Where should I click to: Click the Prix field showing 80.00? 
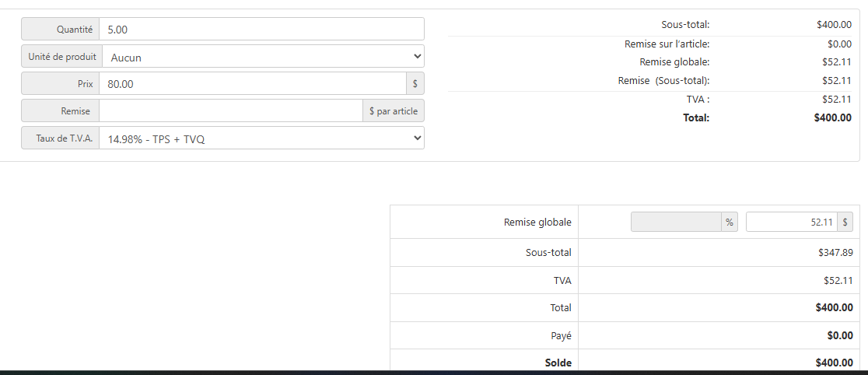coord(253,84)
